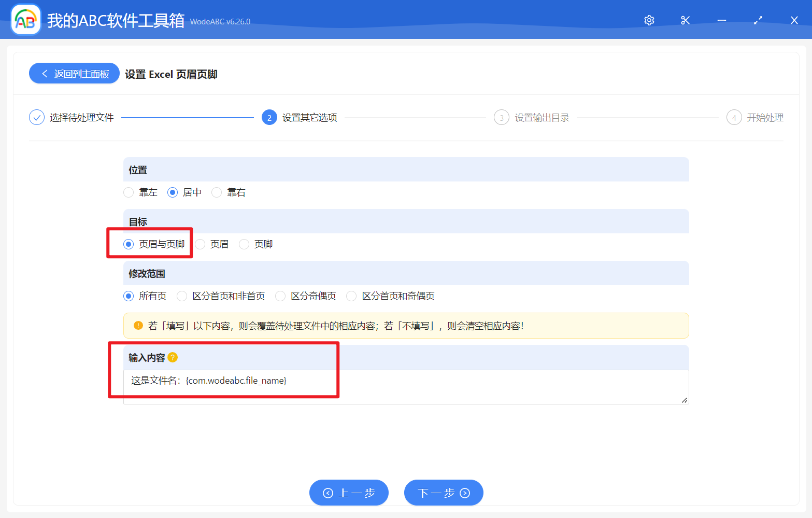Click the orange warning icon in notice bar
The height and width of the screenshot is (518, 812).
coord(138,326)
